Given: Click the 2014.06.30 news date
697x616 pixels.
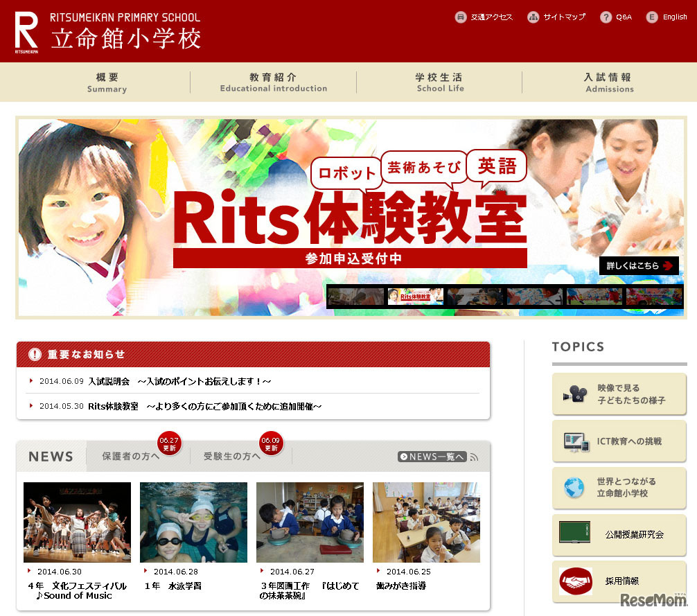Looking at the screenshot, I should point(60,572).
